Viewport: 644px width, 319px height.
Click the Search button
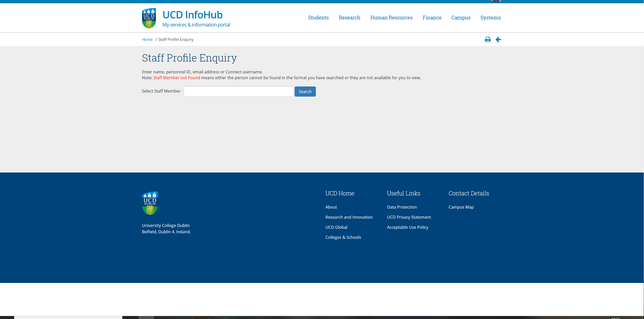click(305, 92)
